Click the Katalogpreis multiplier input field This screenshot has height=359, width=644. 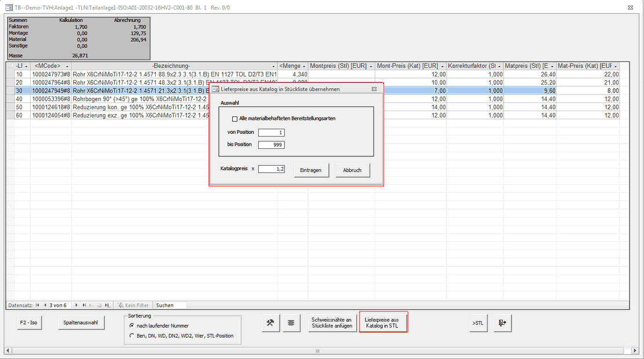pos(271,169)
